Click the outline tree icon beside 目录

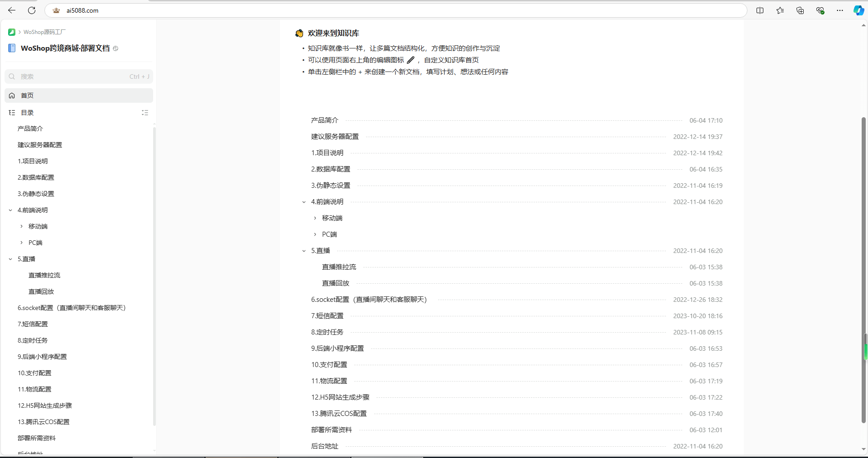pos(12,113)
